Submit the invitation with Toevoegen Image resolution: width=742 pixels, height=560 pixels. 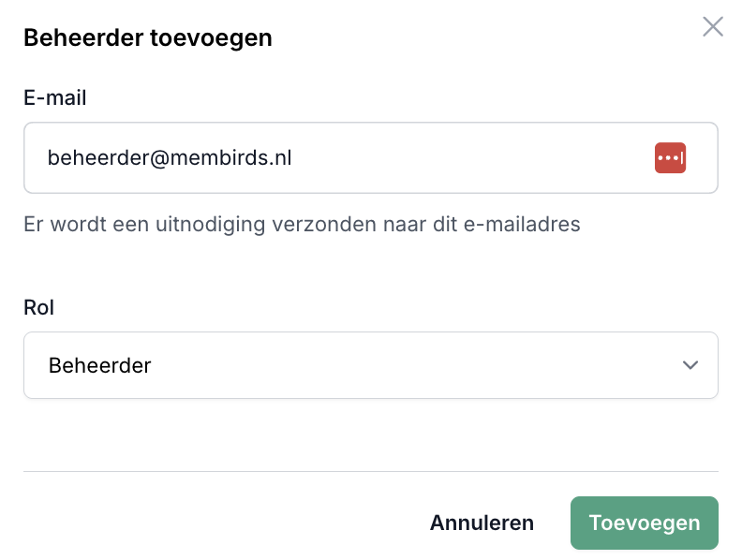coord(644,523)
